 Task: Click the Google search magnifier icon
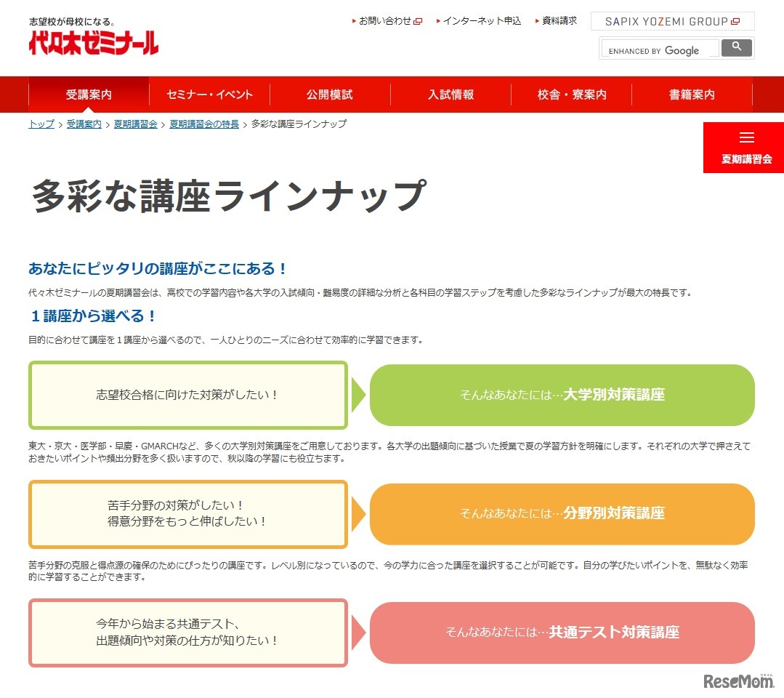pos(736,47)
